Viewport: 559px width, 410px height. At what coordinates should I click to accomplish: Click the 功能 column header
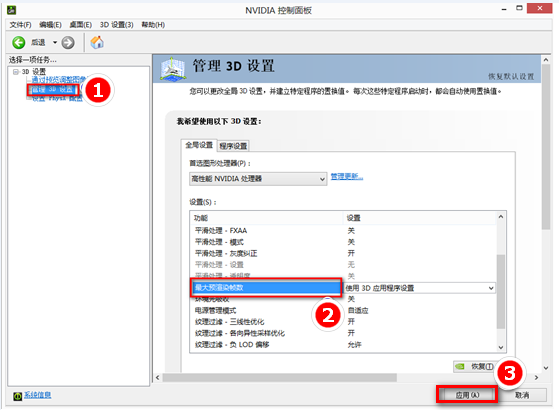[x=266, y=218]
